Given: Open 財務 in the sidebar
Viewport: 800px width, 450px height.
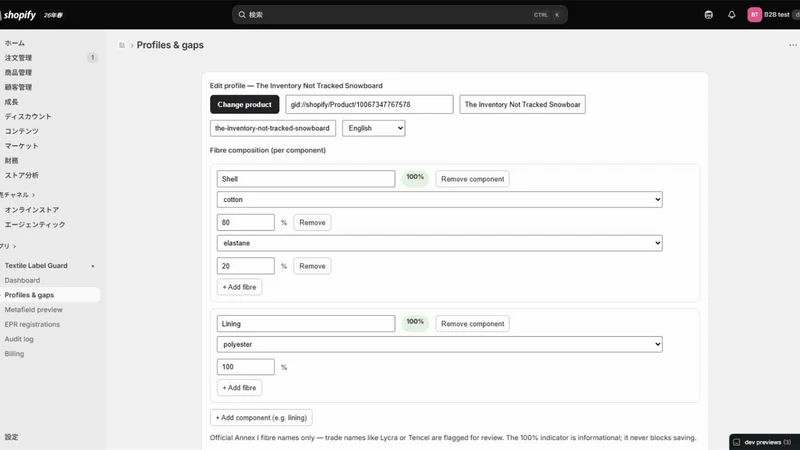Looking at the screenshot, I should pos(11,161).
